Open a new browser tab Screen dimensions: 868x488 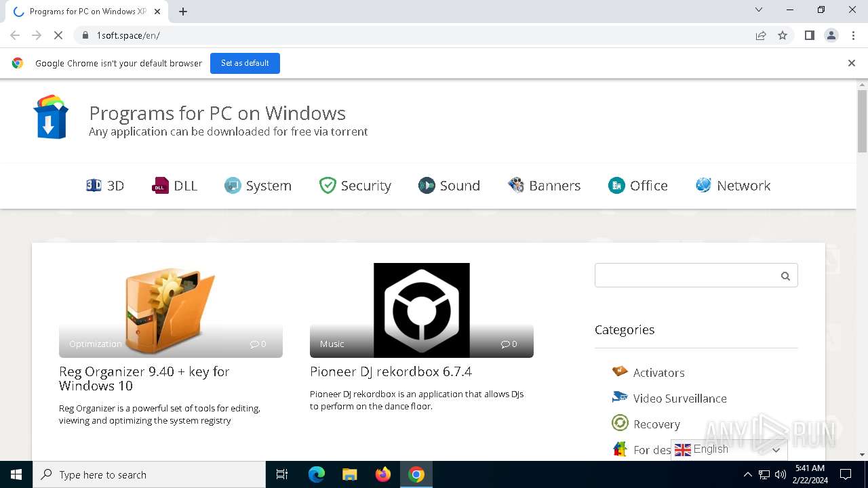183,12
